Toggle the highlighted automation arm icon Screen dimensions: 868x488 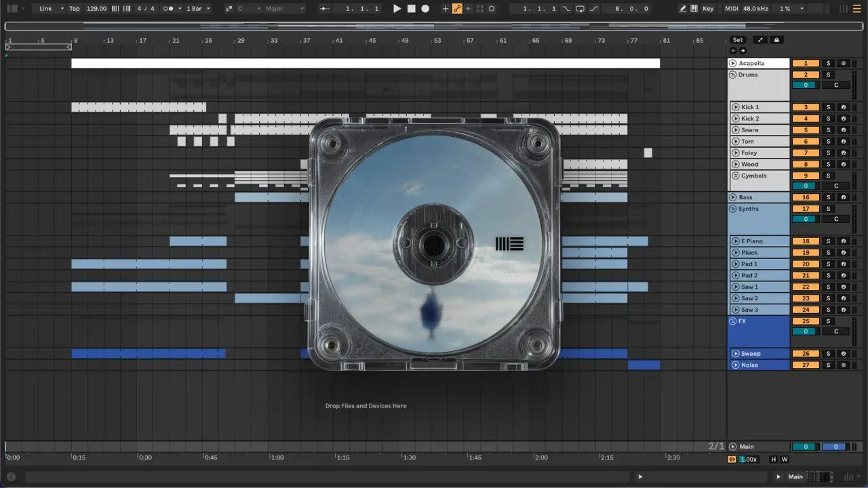pos(457,9)
